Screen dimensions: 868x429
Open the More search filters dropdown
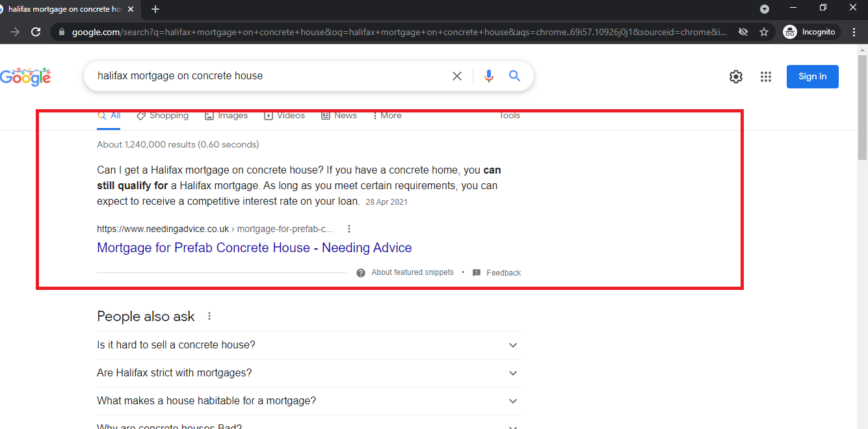387,116
